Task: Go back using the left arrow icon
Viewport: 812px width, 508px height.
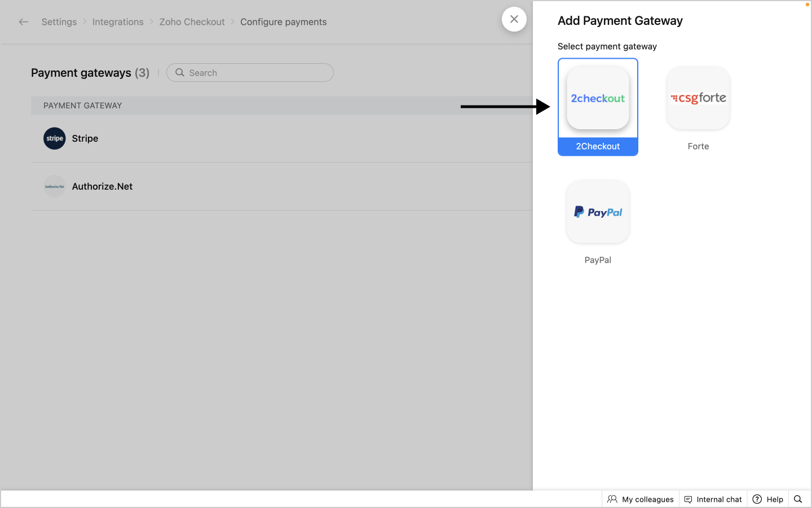Action: (x=23, y=22)
